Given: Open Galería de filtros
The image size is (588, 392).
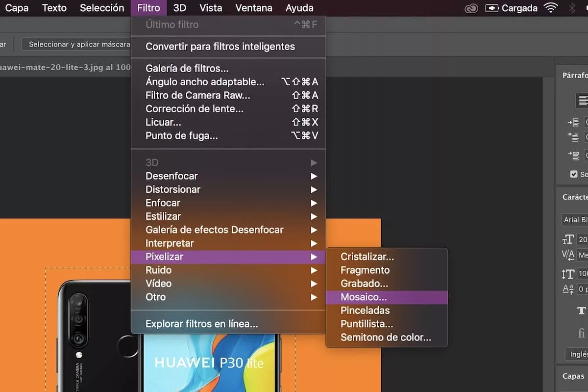Looking at the screenshot, I should 228,69.
